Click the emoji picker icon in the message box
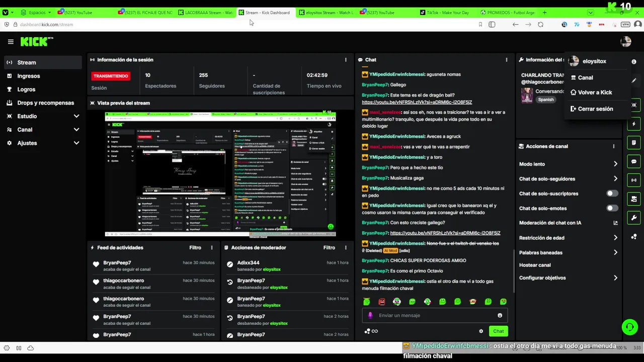 click(x=500, y=315)
